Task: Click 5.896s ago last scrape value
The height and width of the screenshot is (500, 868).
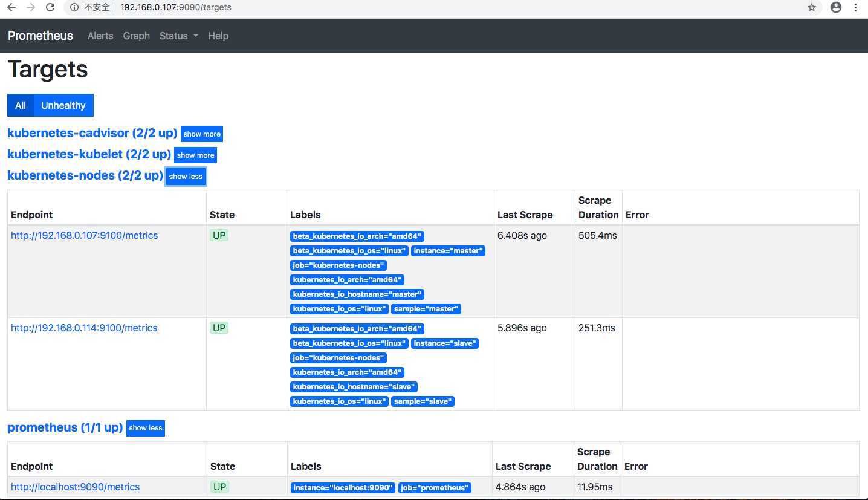Action: [x=522, y=328]
